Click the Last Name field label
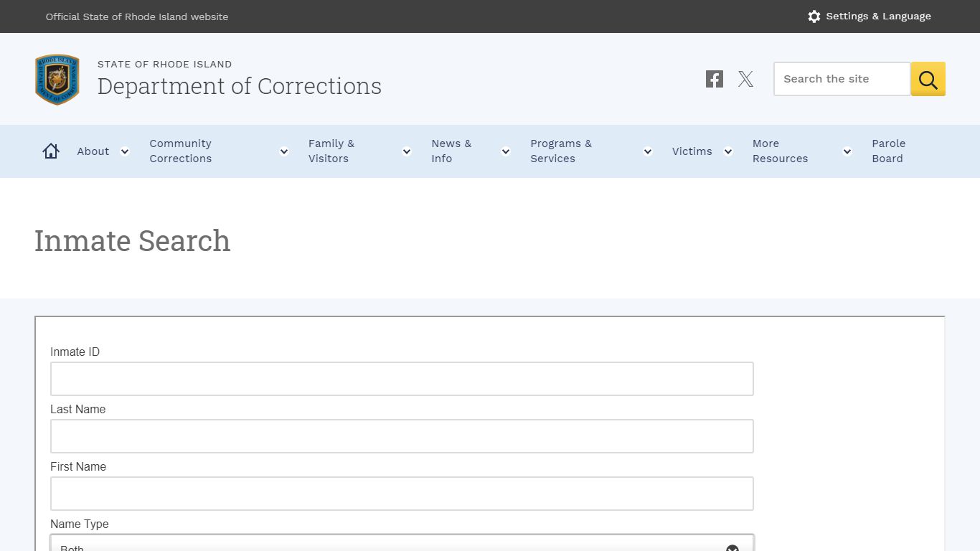The width and height of the screenshot is (980, 551). point(78,409)
